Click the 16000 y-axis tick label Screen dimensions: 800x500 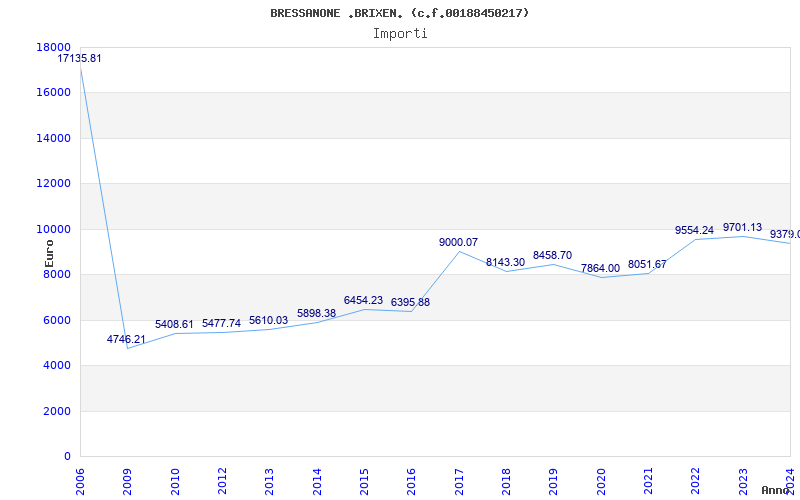point(54,93)
